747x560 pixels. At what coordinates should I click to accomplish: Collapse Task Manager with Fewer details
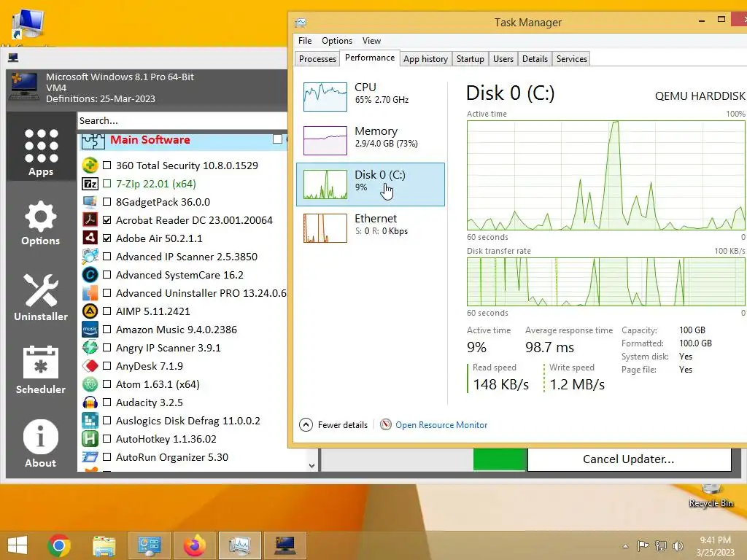point(333,425)
